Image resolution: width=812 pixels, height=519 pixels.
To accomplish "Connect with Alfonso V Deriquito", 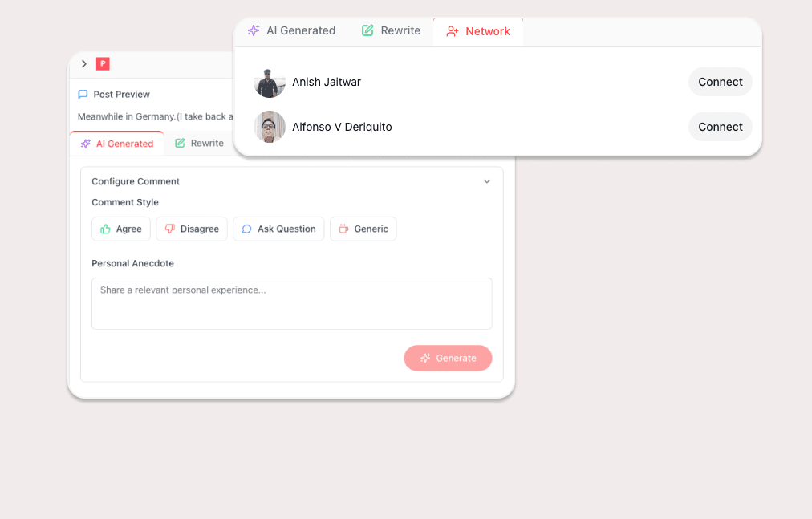I will (721, 127).
